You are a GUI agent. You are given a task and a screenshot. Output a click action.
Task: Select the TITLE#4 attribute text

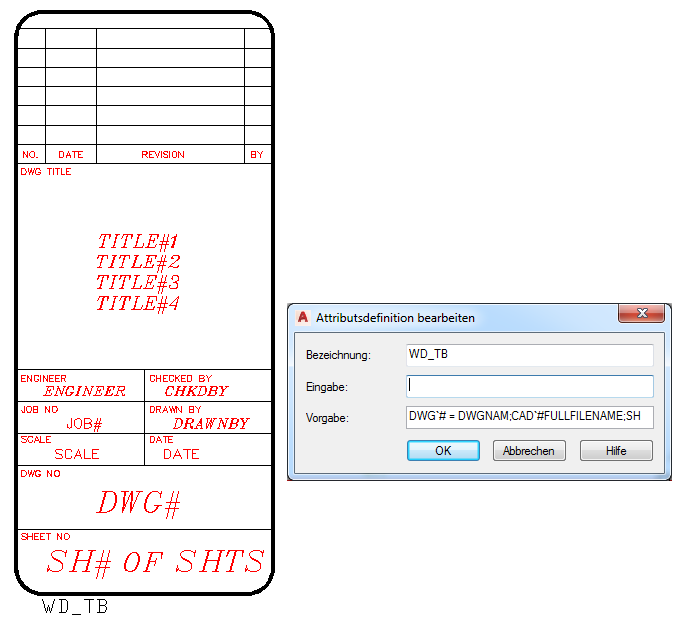pyautogui.click(x=138, y=303)
